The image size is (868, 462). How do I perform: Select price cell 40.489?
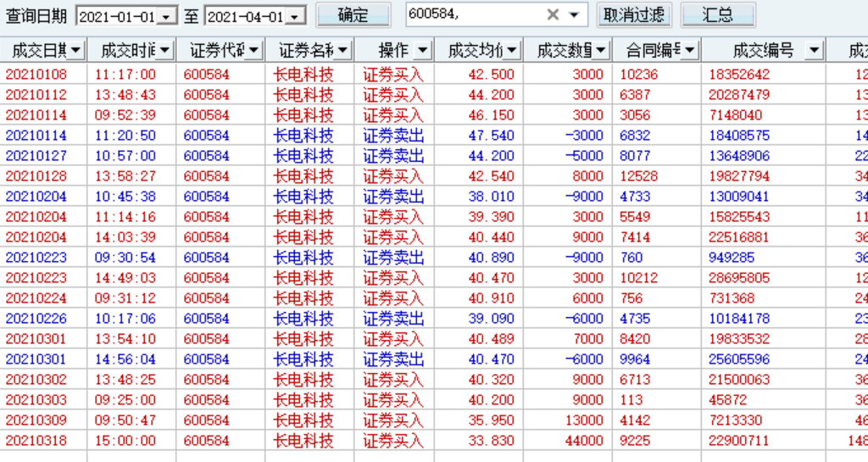491,339
